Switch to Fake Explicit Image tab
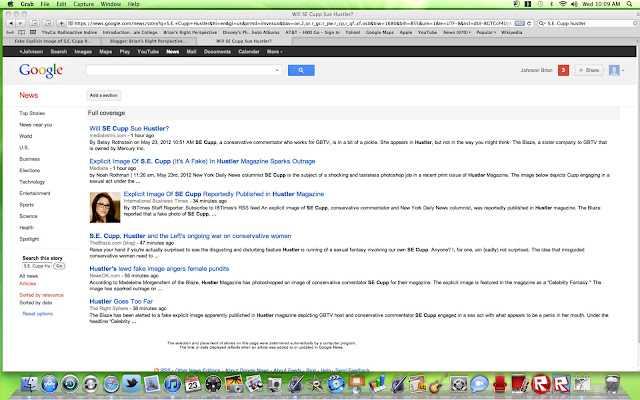The width and height of the screenshot is (640, 400). pos(51,41)
